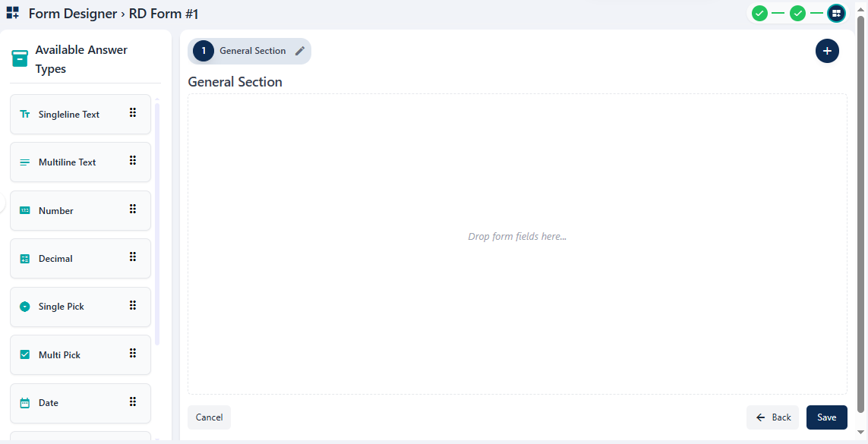Grab the Decimal drag handle
The width and height of the screenshot is (868, 444).
(133, 257)
